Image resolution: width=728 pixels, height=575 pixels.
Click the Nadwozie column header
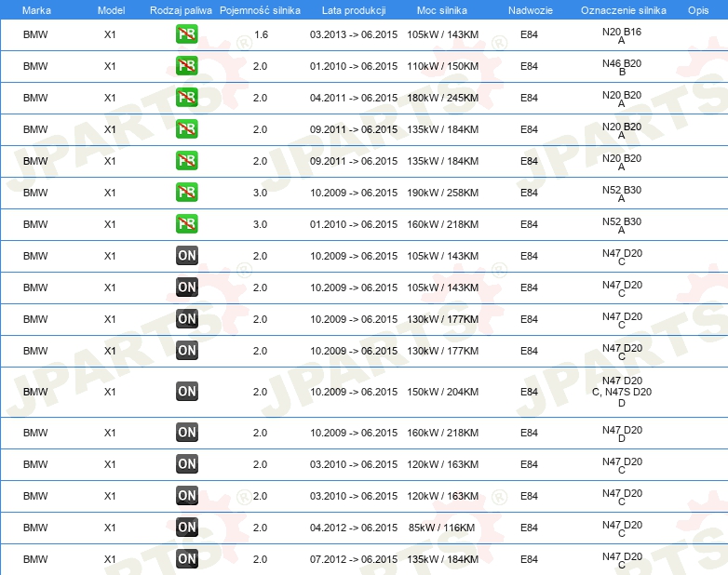click(531, 10)
